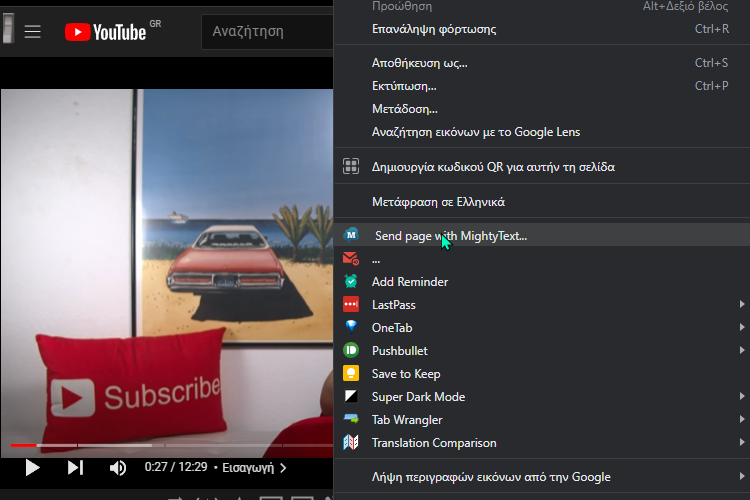Click the QR code icon

tap(351, 166)
